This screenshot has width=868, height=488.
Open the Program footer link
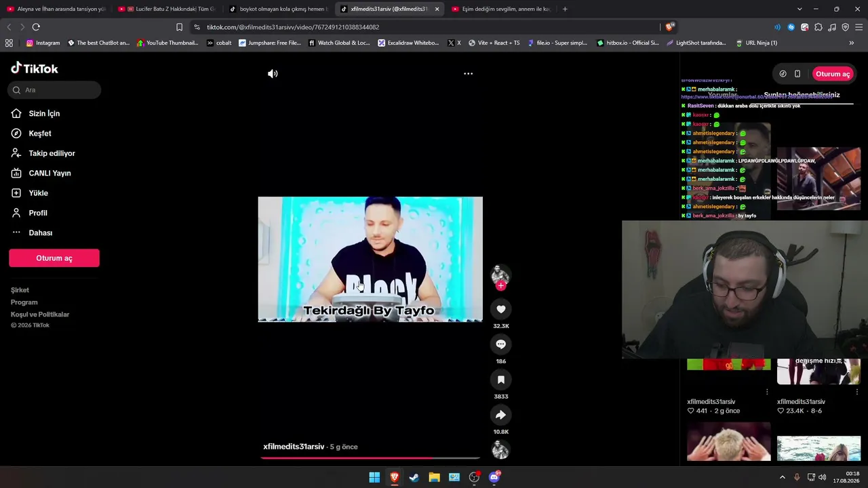coord(24,302)
